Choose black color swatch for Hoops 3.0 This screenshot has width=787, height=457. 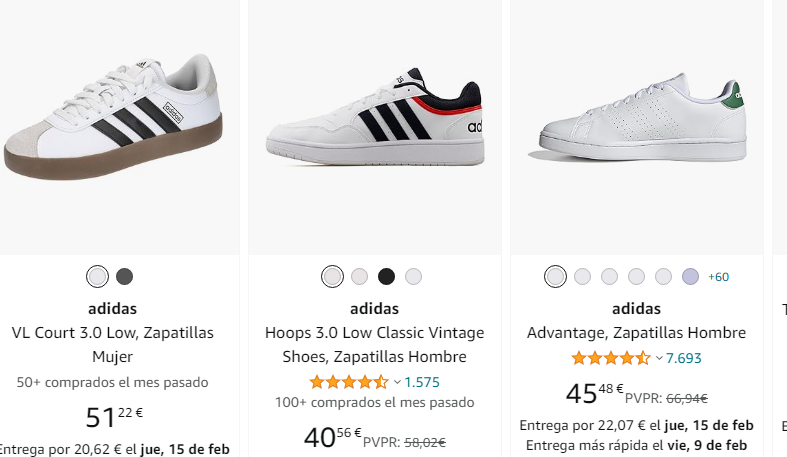386,276
